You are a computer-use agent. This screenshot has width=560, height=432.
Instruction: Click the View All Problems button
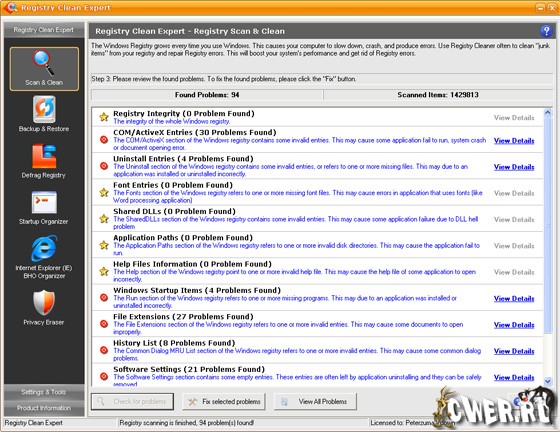point(315,402)
